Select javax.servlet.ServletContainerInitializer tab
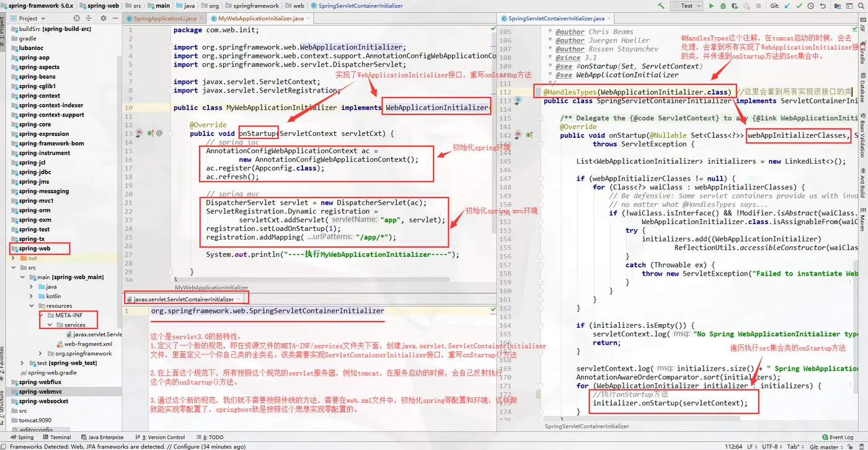The width and height of the screenshot is (868, 450). (183, 299)
